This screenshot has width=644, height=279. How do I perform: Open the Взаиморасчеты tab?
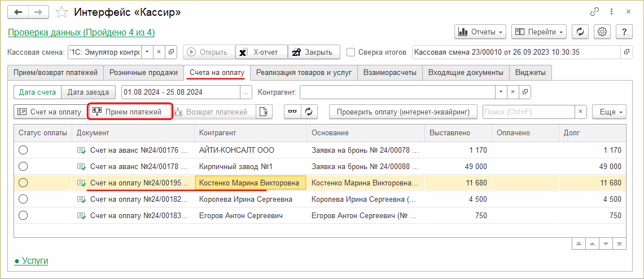[390, 72]
